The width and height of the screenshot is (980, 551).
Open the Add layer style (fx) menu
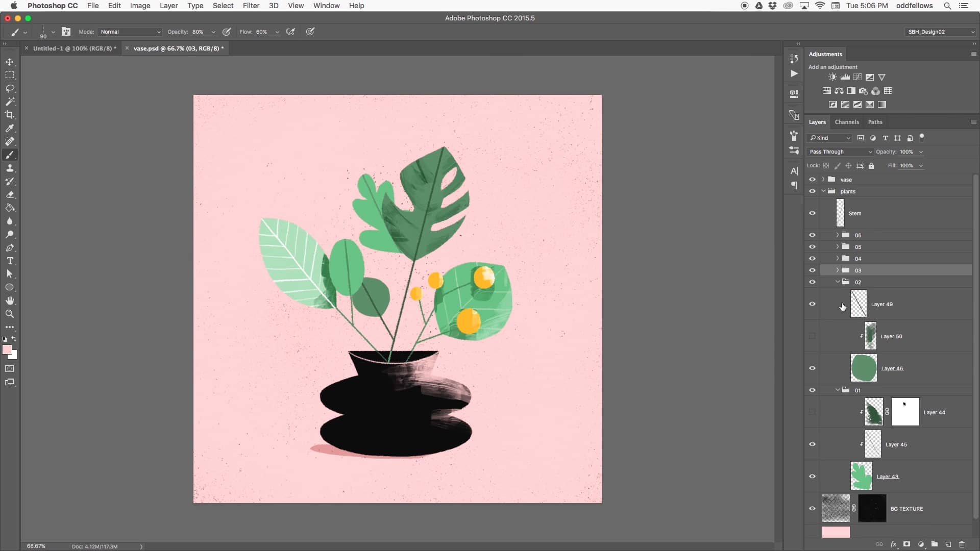(894, 544)
